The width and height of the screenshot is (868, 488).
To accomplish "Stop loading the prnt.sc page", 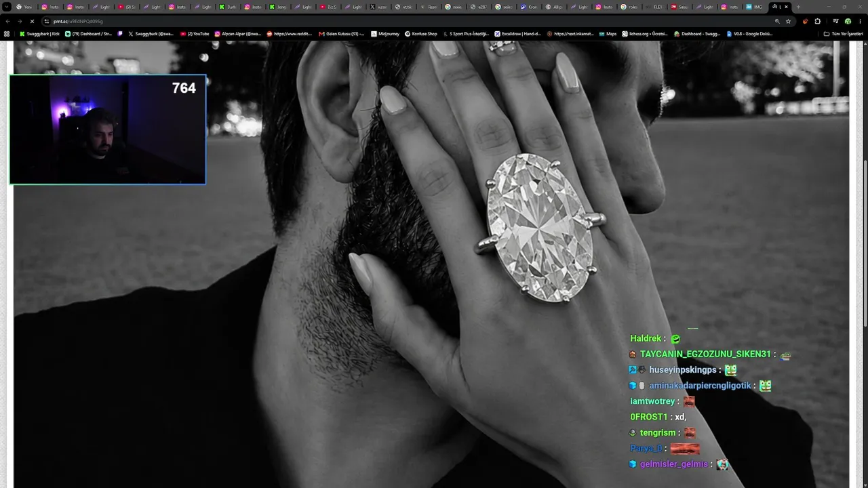I will pyautogui.click(x=31, y=21).
